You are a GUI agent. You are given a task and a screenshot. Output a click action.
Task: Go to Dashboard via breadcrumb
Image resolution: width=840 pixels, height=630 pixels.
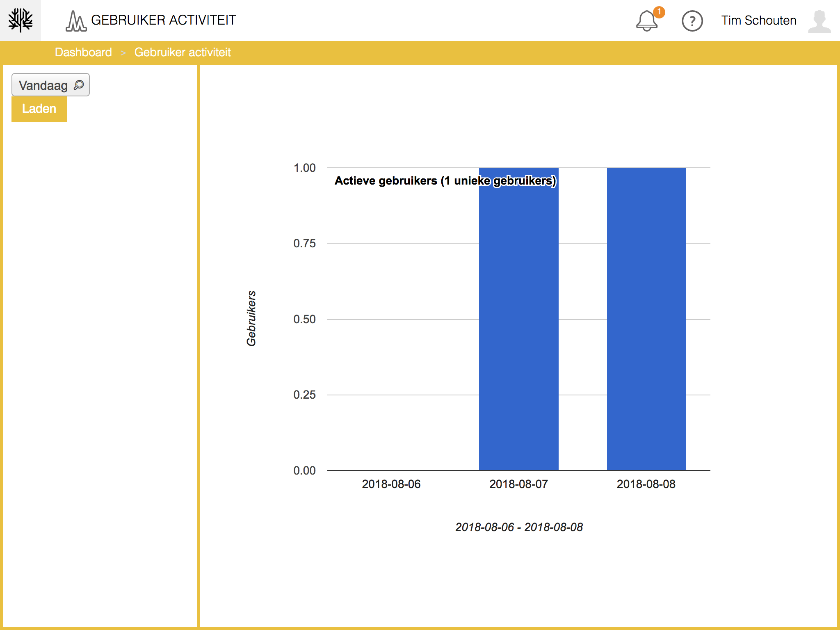click(x=83, y=52)
